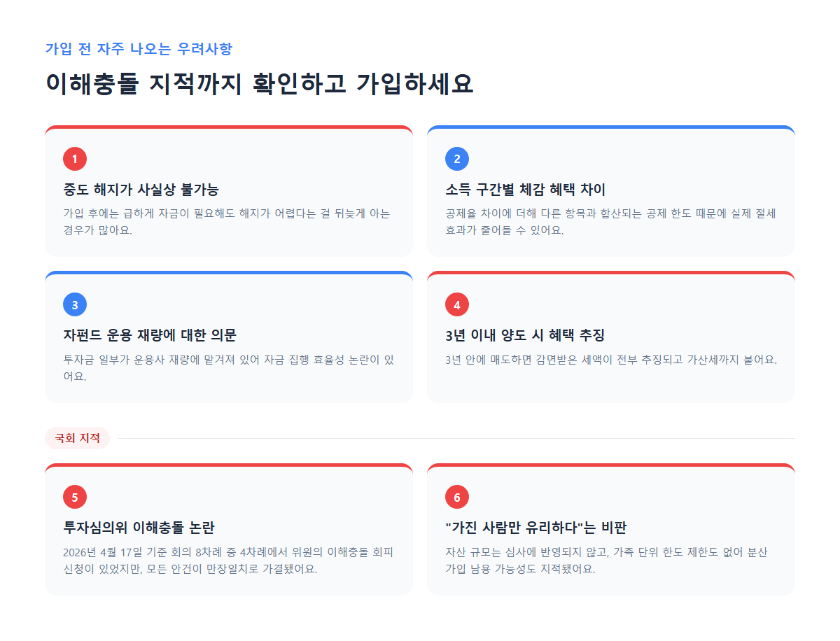Screen dimensions: 840x641
Task: Click the text mentioning 2026년 4월 17일 기준
Action: coord(228,560)
